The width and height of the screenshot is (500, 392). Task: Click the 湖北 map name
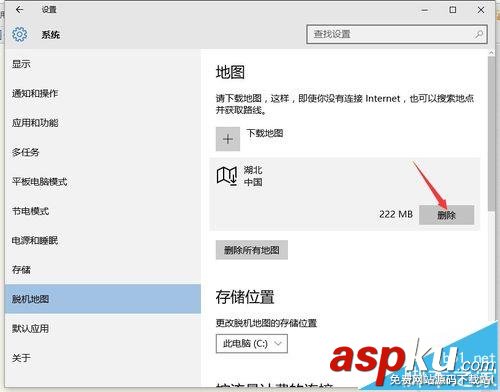[253, 170]
